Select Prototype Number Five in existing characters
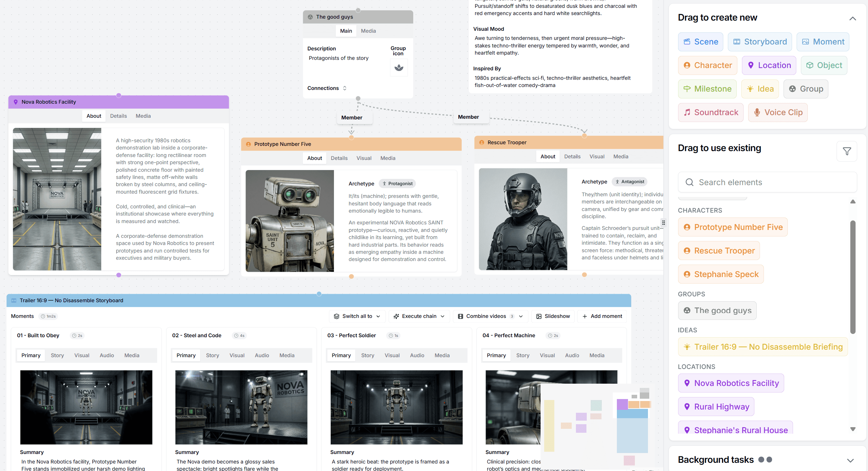Screen dimensions: 868x471 (733, 227)
